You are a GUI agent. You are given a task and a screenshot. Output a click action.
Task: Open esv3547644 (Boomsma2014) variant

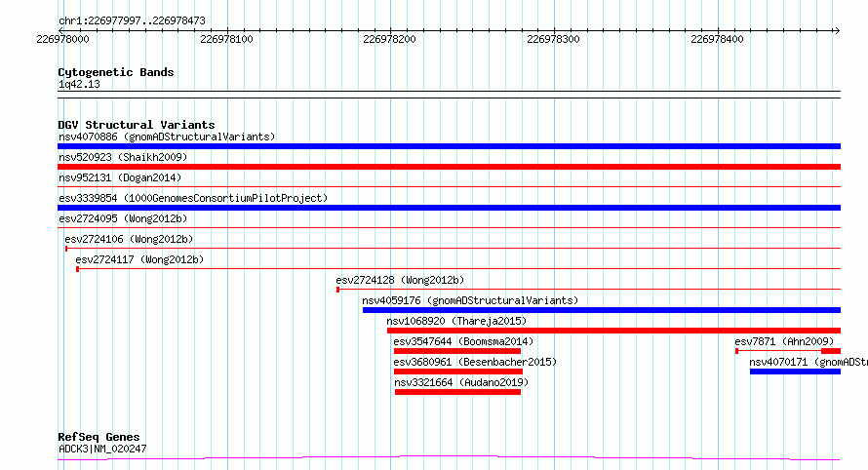pyautogui.click(x=464, y=341)
